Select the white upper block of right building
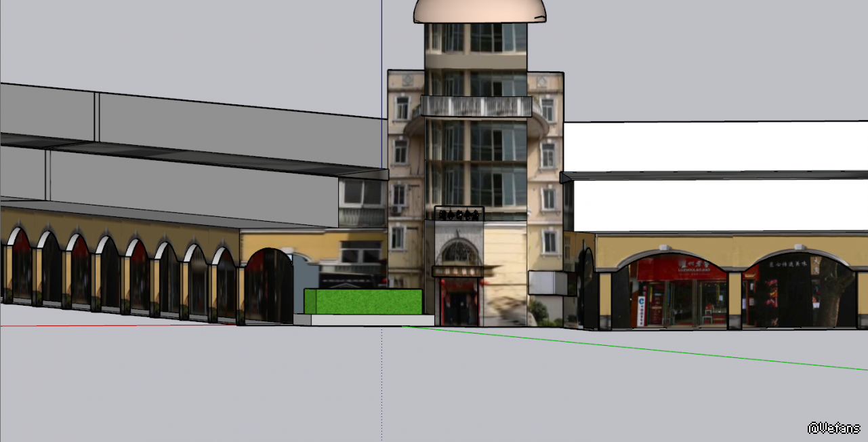Viewport: 868px width, 442px height. click(716, 146)
